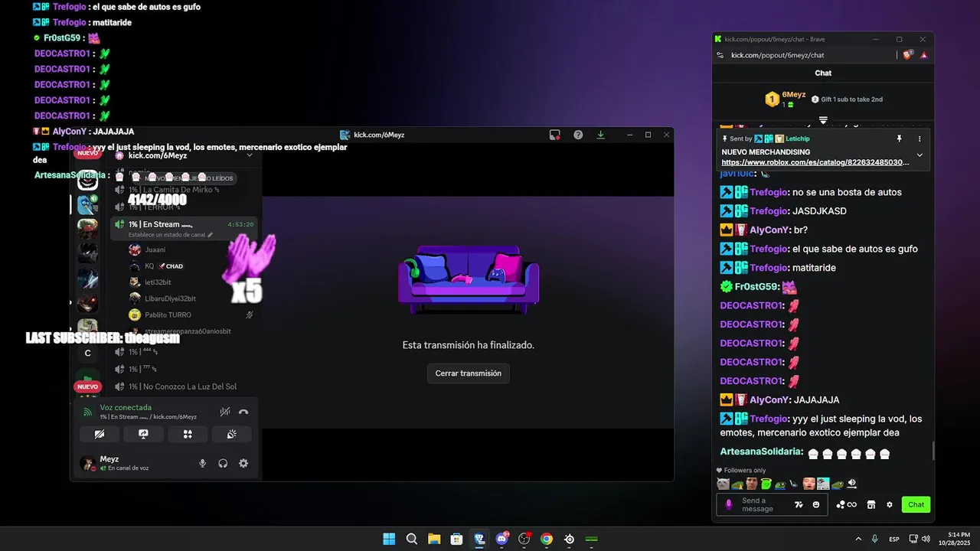Open Brave Shields lion icon

pos(908,54)
